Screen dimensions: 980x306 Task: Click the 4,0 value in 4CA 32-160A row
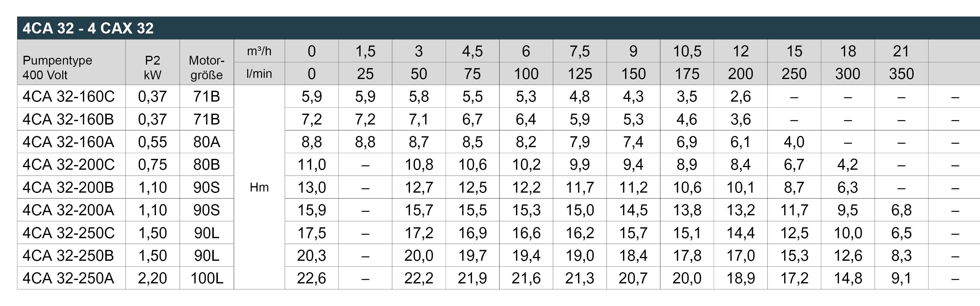pos(794,142)
